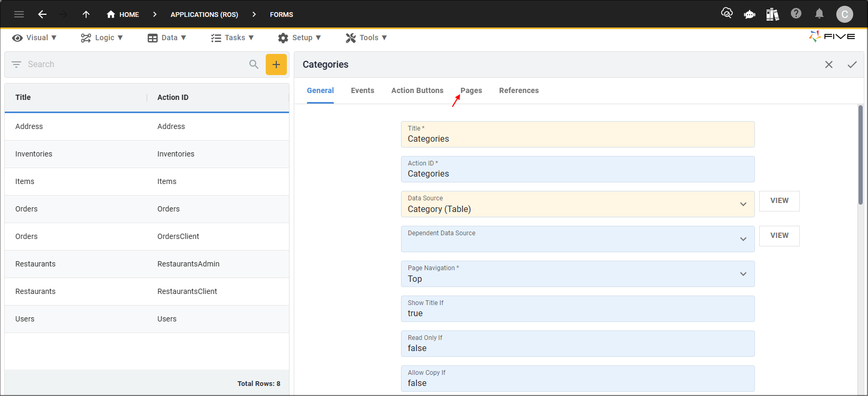Click the Action ID field
Viewport: 868px width, 396px height.
[577, 169]
